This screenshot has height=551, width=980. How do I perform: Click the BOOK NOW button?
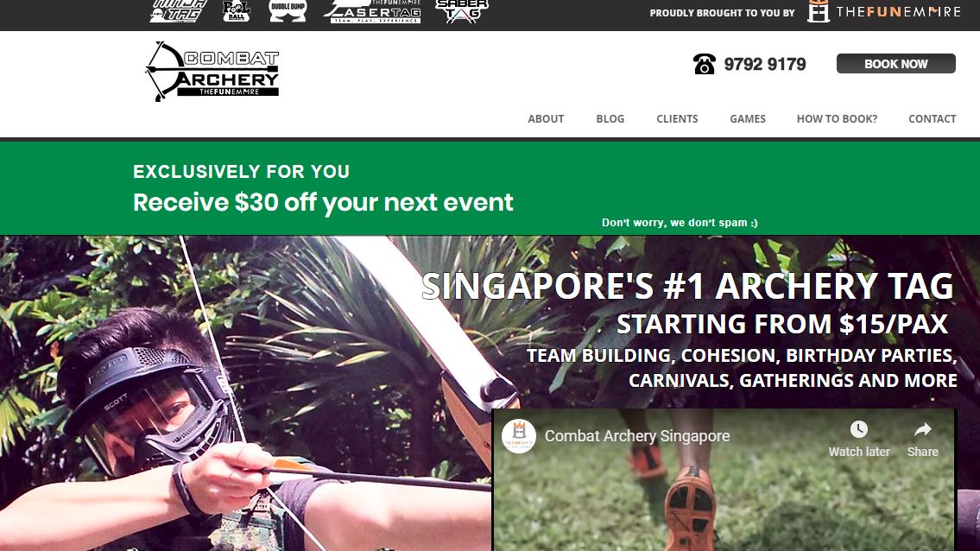pos(895,64)
